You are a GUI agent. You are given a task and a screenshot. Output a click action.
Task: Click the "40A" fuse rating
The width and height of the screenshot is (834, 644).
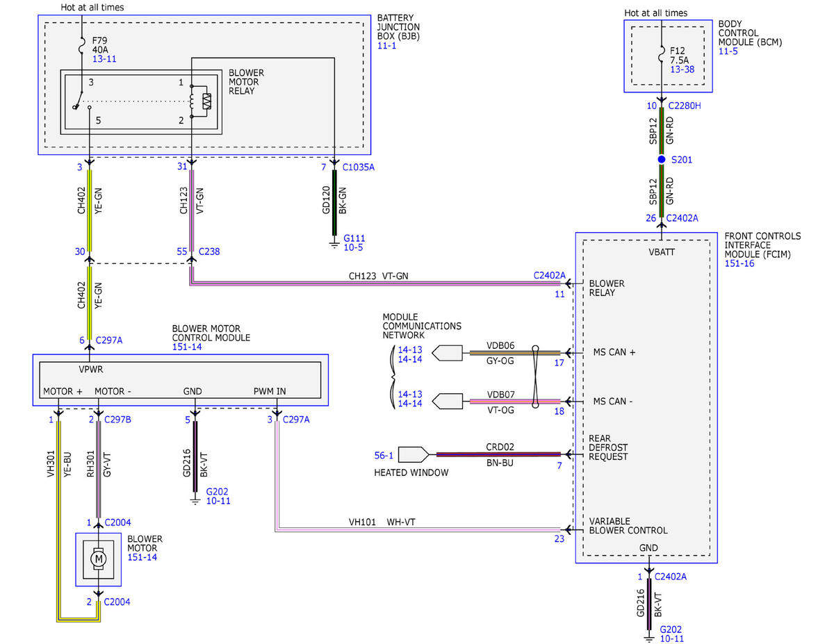(99, 51)
